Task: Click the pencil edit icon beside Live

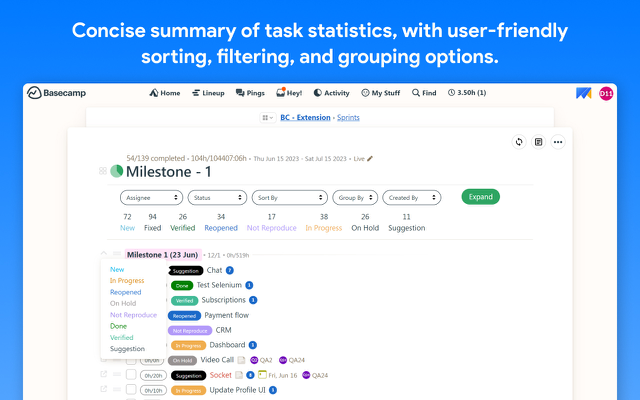Action: pos(370,158)
